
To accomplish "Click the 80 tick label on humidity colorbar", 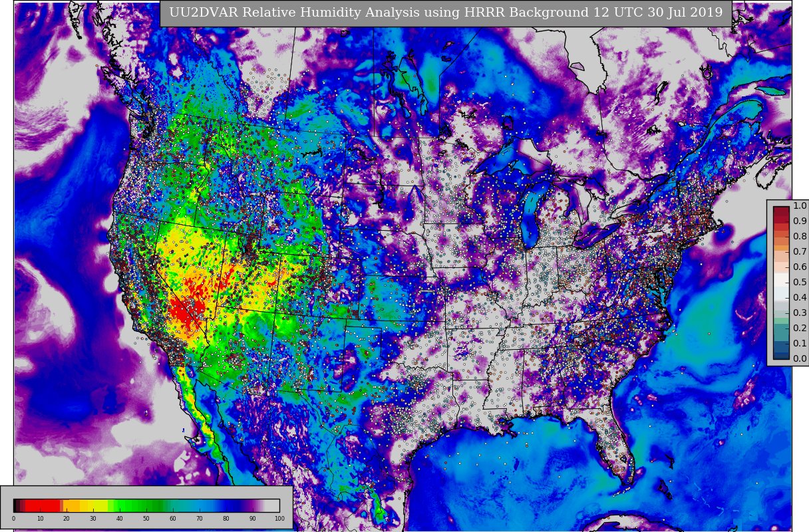I will pyautogui.click(x=226, y=519).
